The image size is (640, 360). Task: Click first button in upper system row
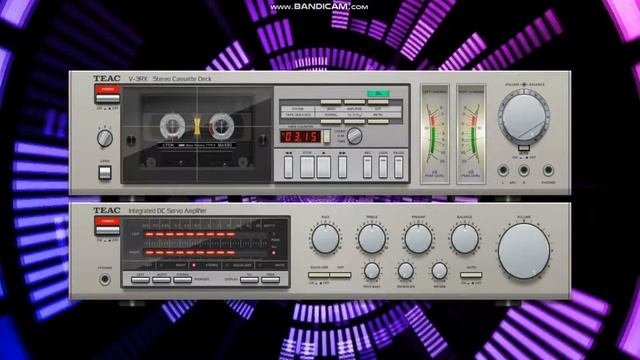pyautogui.click(x=331, y=102)
